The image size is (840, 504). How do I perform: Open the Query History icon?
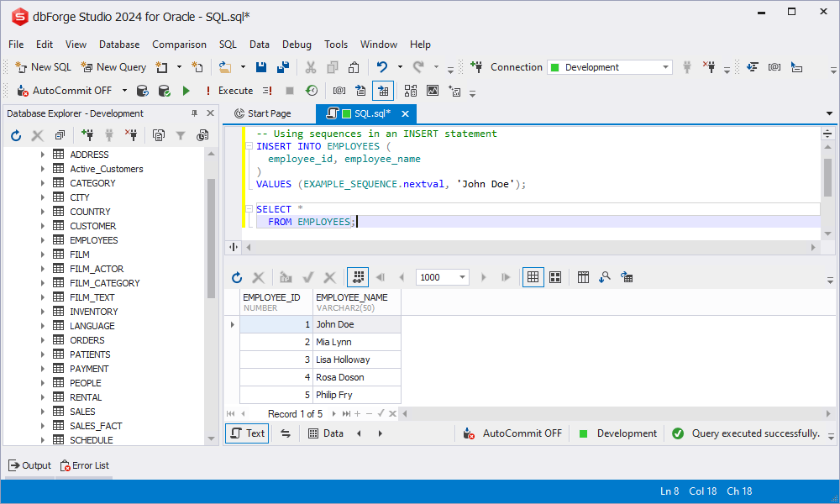click(311, 91)
